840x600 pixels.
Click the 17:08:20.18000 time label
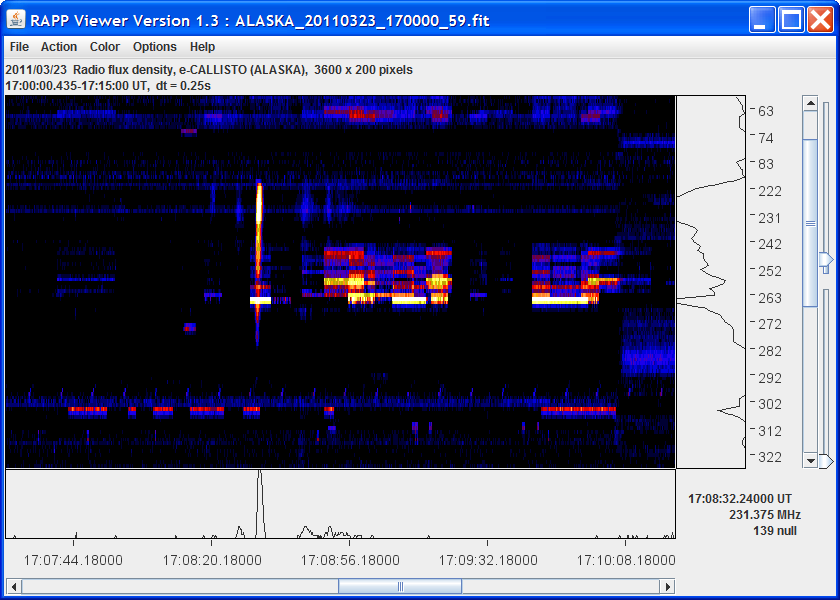pos(212,560)
